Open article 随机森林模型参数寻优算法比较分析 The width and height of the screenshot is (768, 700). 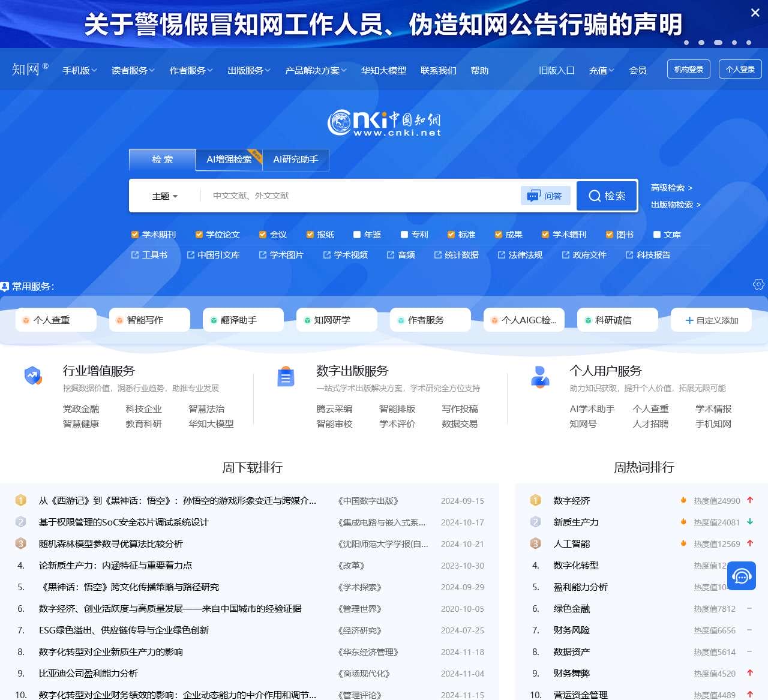(111, 544)
